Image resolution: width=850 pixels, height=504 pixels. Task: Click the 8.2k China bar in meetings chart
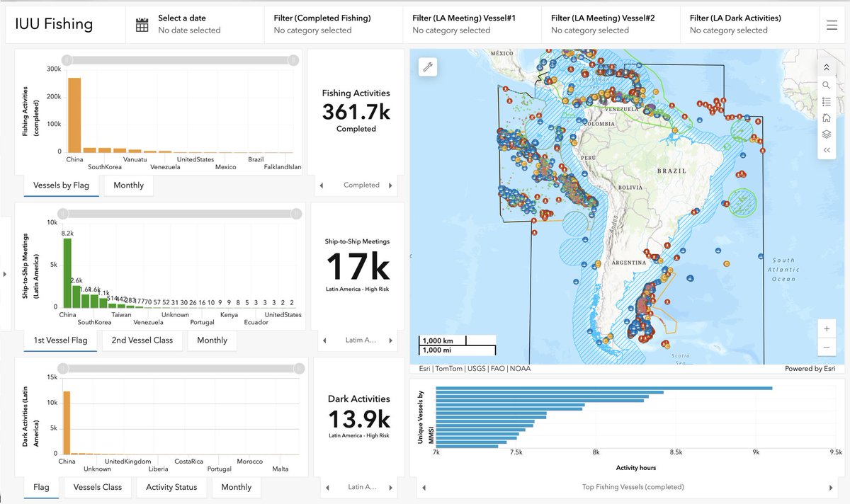tap(67, 273)
